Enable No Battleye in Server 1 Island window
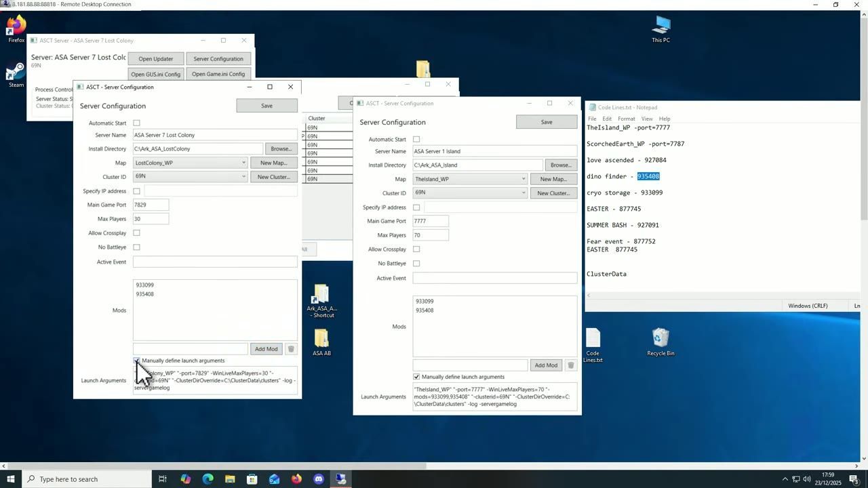868x488 pixels. tap(416, 264)
